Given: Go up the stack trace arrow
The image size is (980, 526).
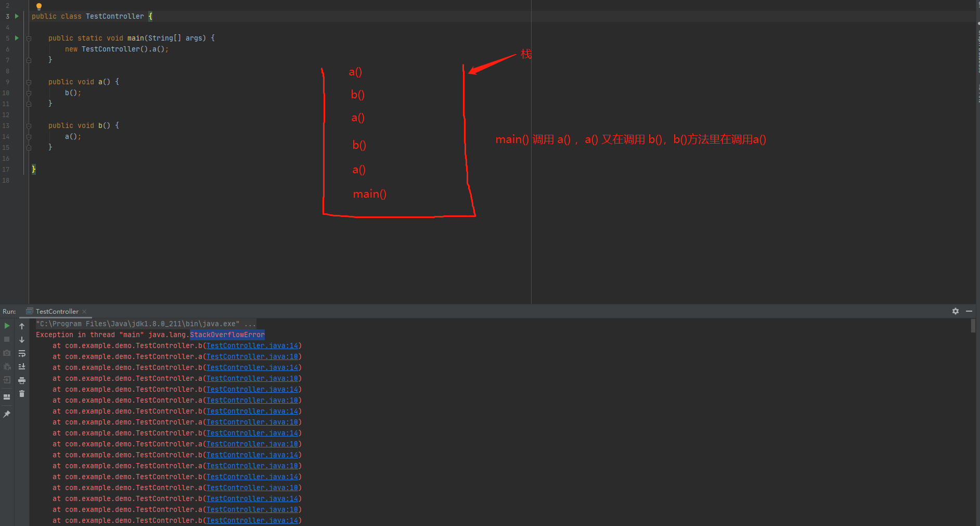Looking at the screenshot, I should (22, 326).
